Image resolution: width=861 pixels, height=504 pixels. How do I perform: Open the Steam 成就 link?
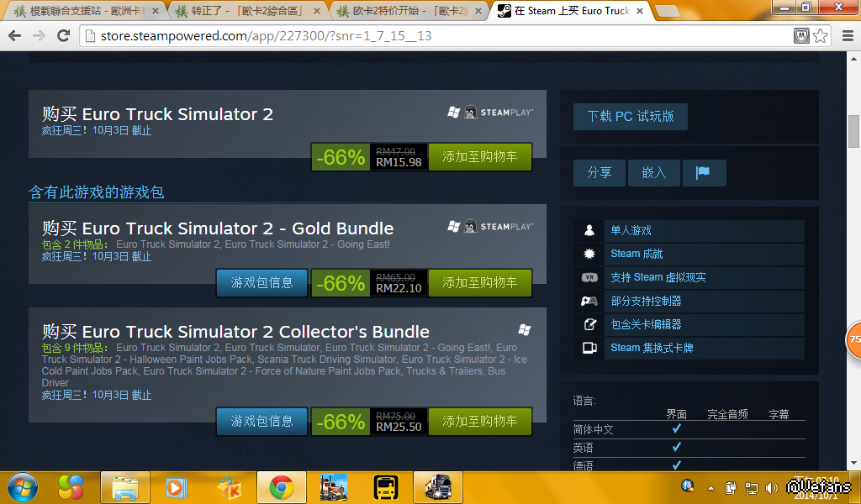pyautogui.click(x=637, y=254)
